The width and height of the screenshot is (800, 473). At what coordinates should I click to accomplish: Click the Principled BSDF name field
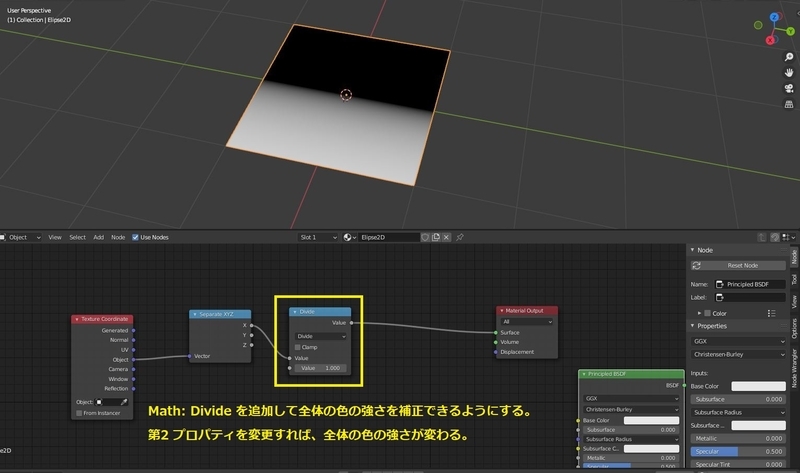pos(750,284)
